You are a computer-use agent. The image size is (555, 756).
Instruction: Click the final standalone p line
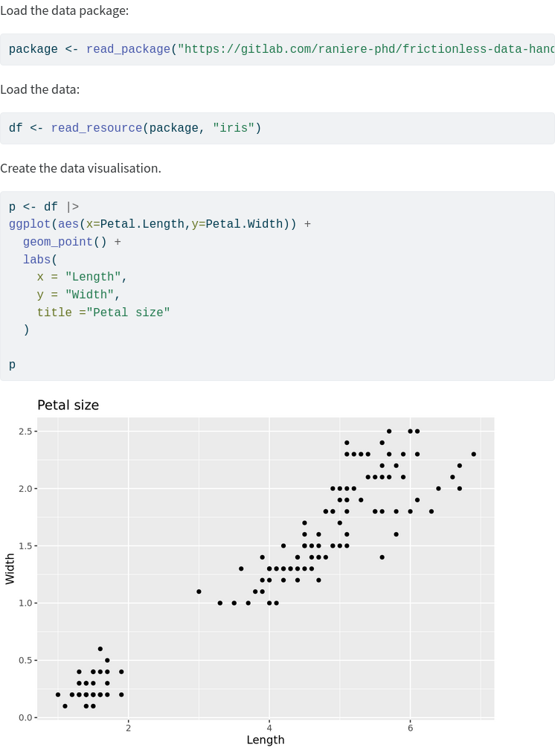point(12,365)
